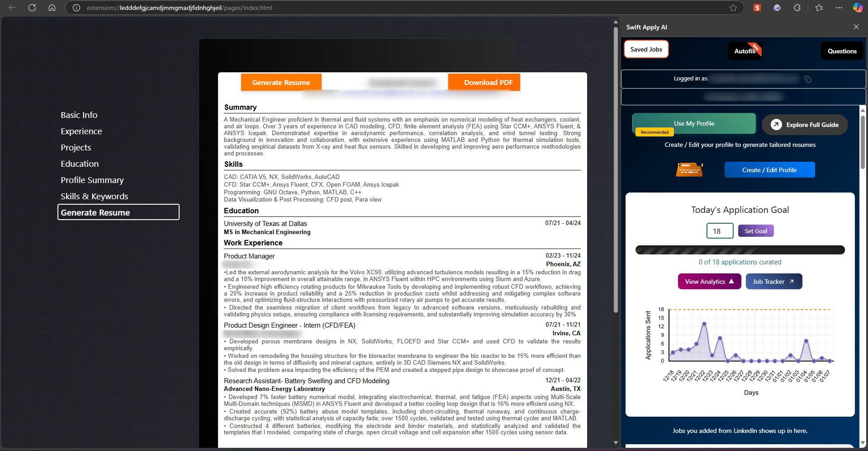Screen dimensions: 868x451
Task: Click the resume page vertical scrollbar
Action: pyautogui.click(x=616, y=169)
